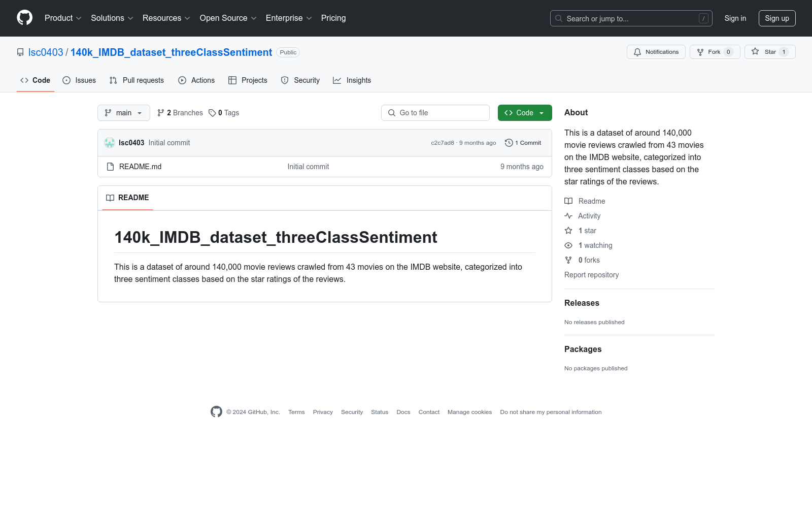View the 1 Commit history

pyautogui.click(x=523, y=143)
